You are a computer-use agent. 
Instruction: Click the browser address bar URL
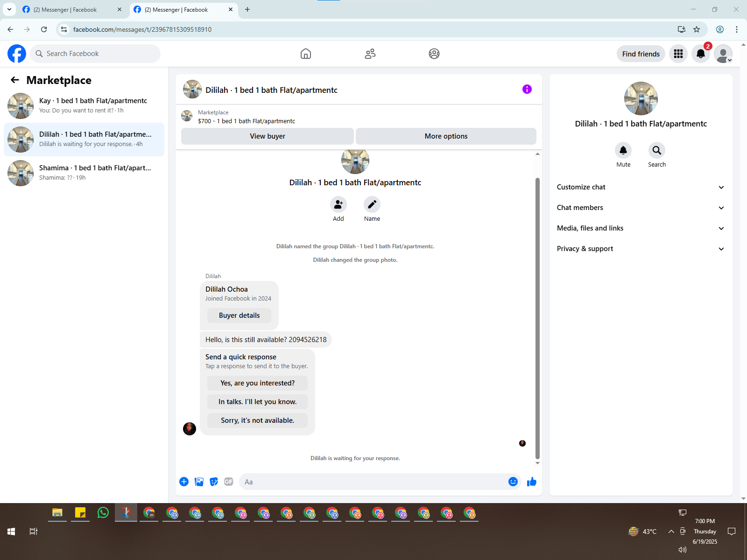coord(142,29)
